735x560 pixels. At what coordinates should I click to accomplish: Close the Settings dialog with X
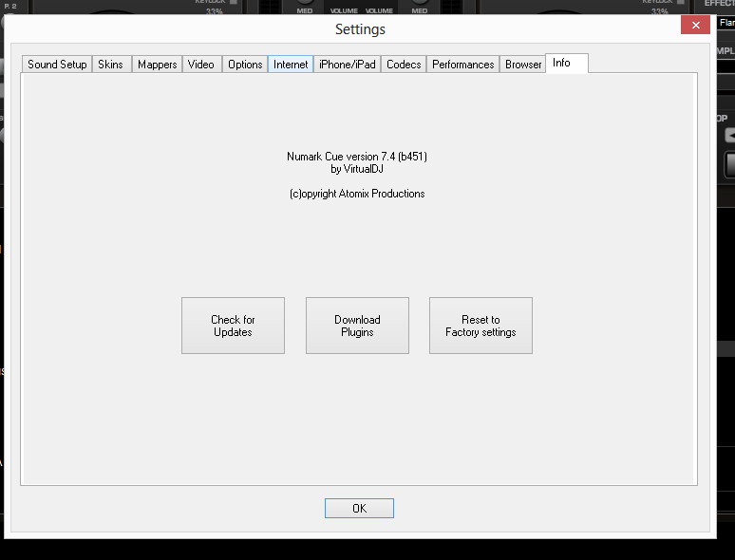click(696, 26)
